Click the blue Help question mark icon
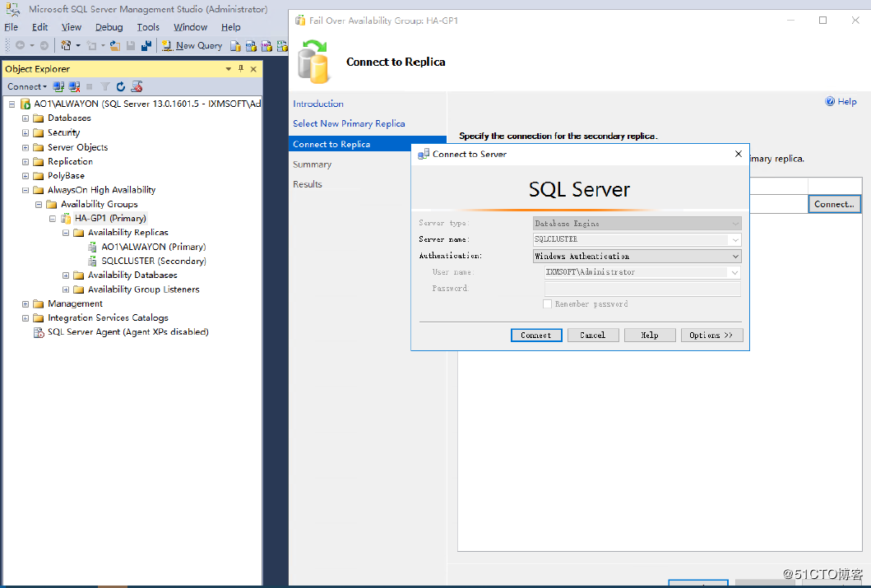Viewport: 871px width, 588px height. 830,101
